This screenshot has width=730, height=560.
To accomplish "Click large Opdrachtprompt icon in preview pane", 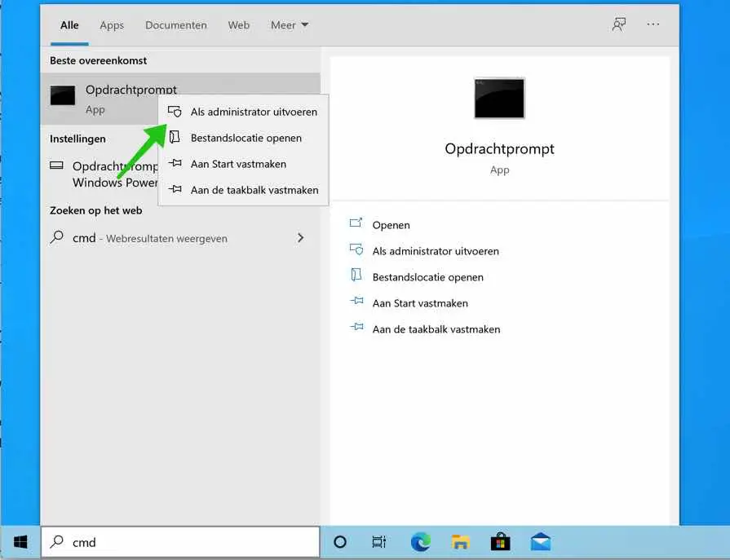I will click(499, 98).
